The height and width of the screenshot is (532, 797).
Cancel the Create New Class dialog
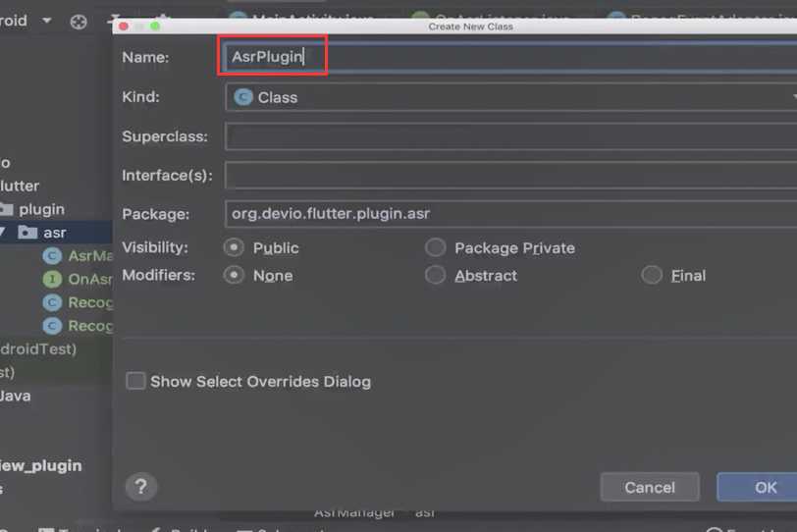tap(650, 487)
